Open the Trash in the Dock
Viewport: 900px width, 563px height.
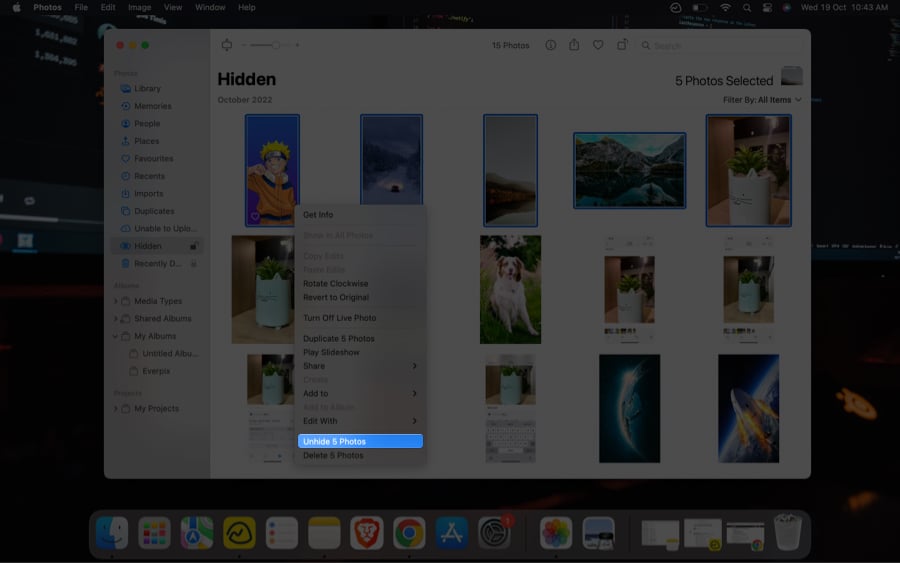788,532
